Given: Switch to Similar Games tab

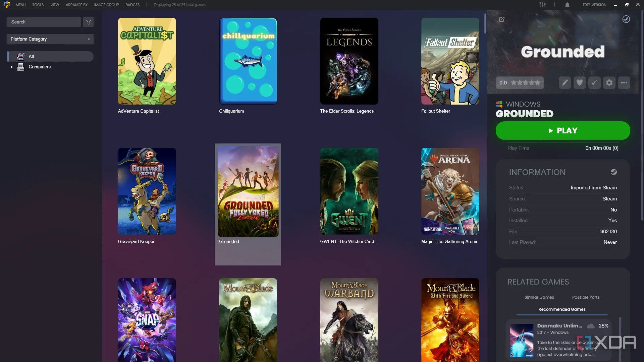Looking at the screenshot, I should click(x=539, y=297).
